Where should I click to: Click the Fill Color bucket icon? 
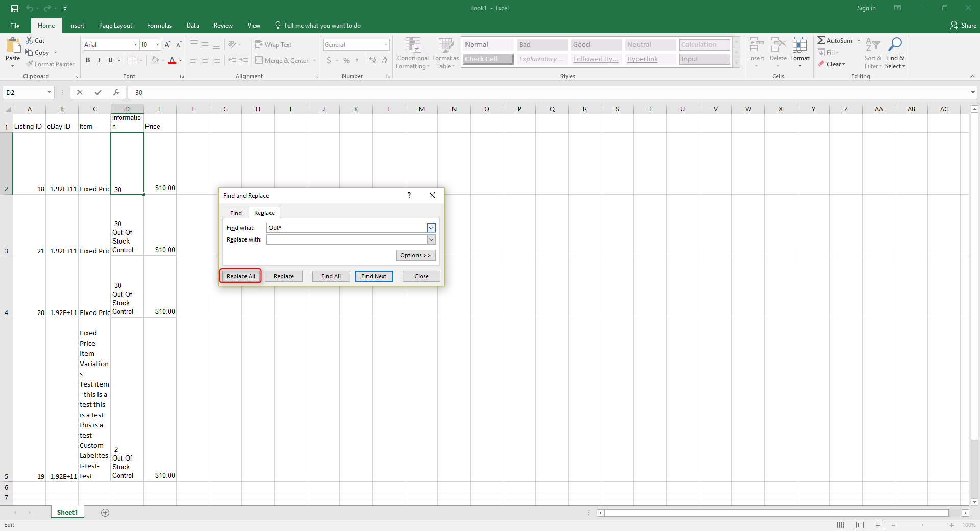pyautogui.click(x=155, y=60)
